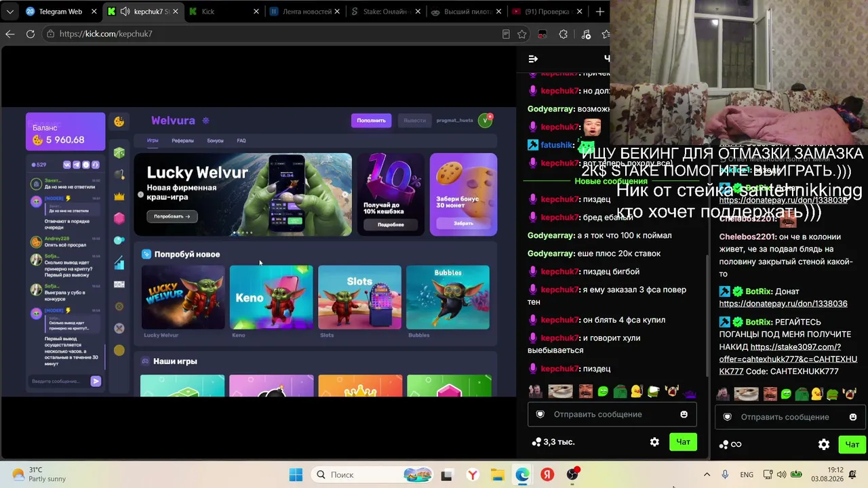The height and width of the screenshot is (488, 868).
Task: Click the browser address bar
Action: point(271,34)
